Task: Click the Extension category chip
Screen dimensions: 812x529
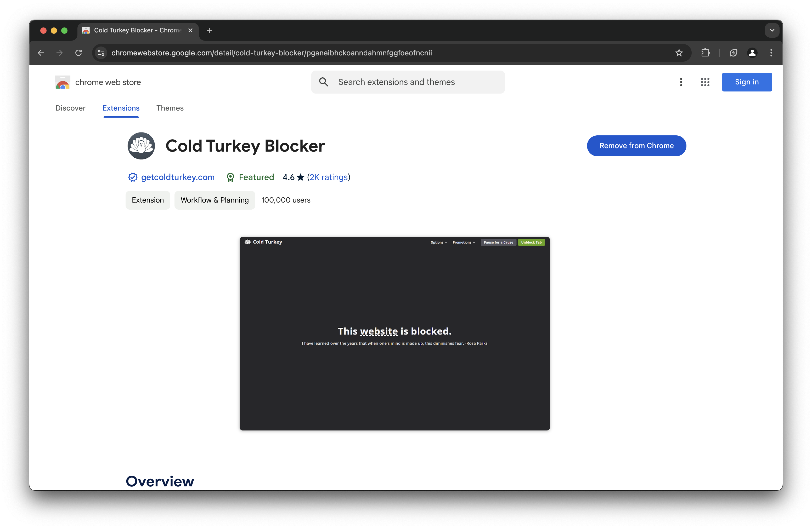Action: [x=148, y=200]
